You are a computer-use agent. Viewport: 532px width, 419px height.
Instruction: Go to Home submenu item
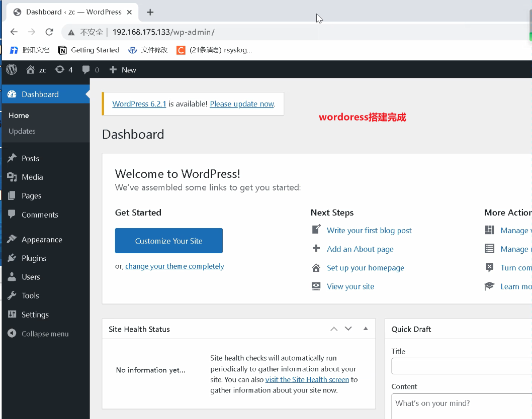coord(19,115)
